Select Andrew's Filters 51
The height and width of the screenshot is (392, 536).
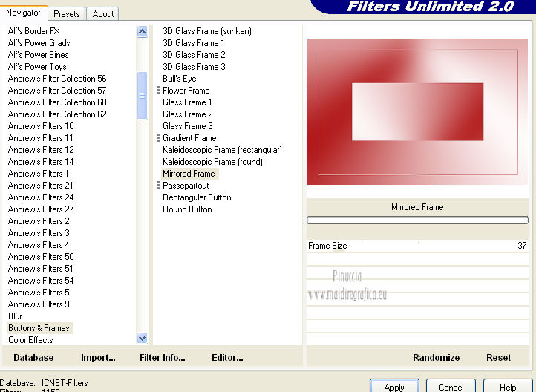click(x=40, y=269)
